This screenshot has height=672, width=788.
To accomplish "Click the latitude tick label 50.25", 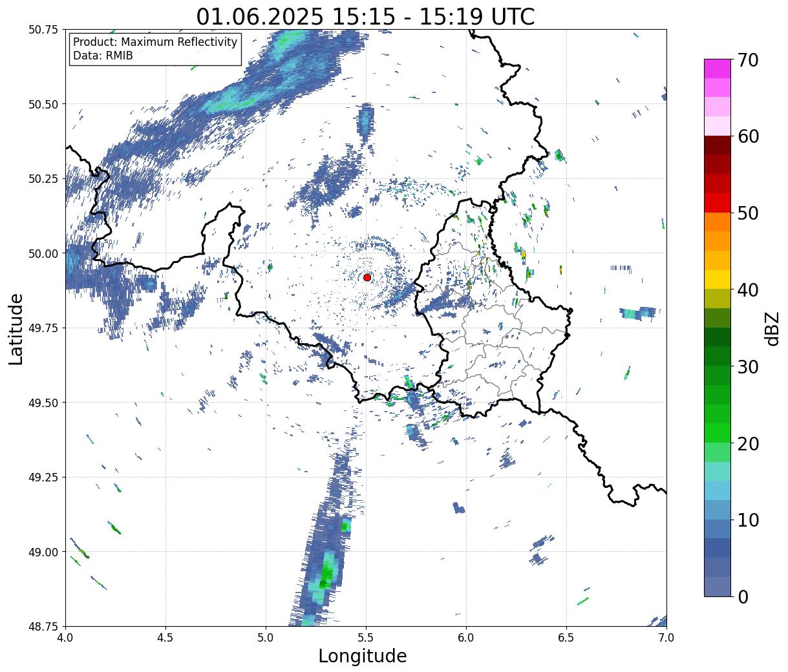I will pyautogui.click(x=43, y=179).
